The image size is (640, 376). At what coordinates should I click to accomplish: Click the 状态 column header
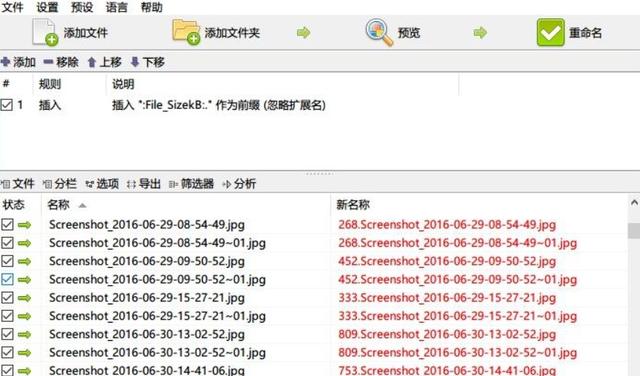(x=14, y=205)
